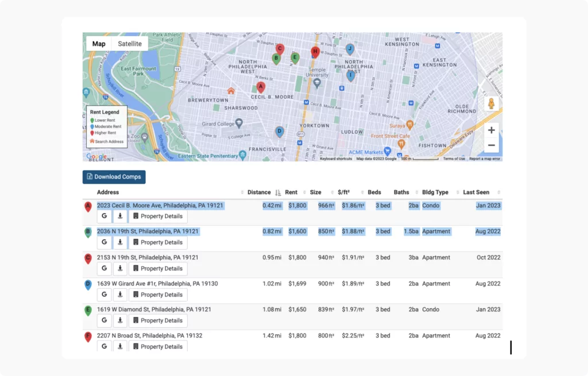588x376 pixels.
Task: Click the orange search address house marker
Action: tap(231, 91)
